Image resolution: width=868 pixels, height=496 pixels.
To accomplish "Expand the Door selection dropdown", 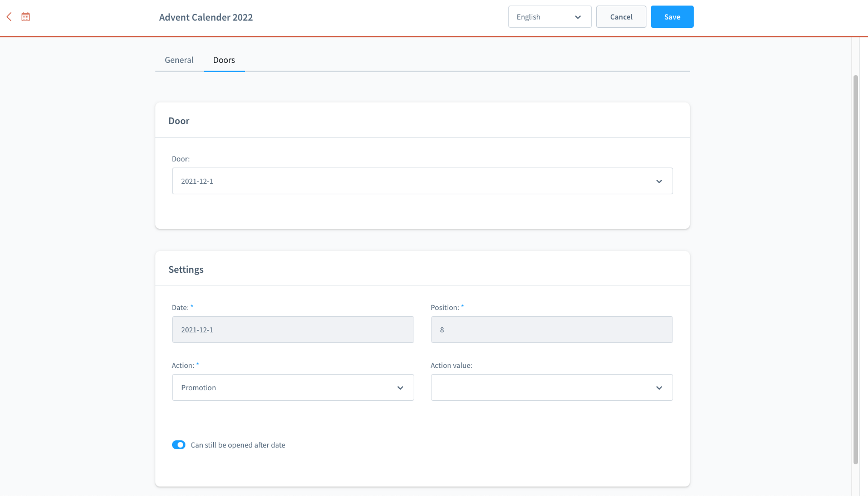I will (423, 181).
